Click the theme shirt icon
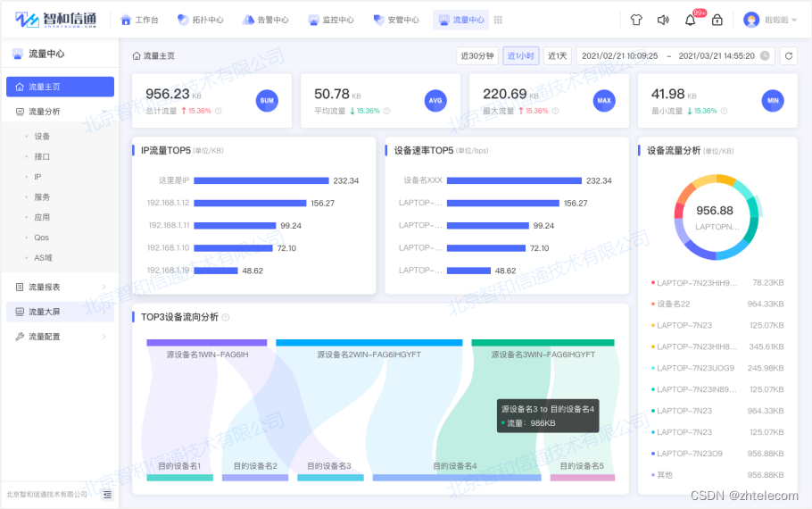 click(636, 20)
